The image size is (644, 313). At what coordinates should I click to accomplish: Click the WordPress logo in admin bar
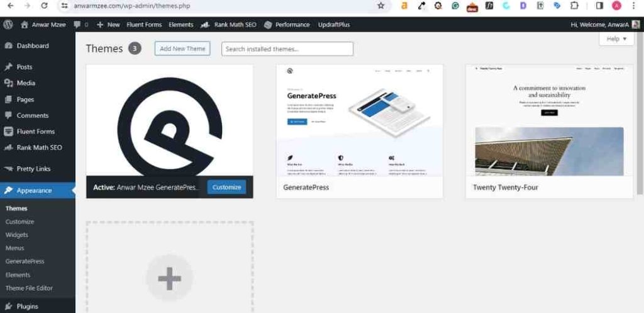8,25
